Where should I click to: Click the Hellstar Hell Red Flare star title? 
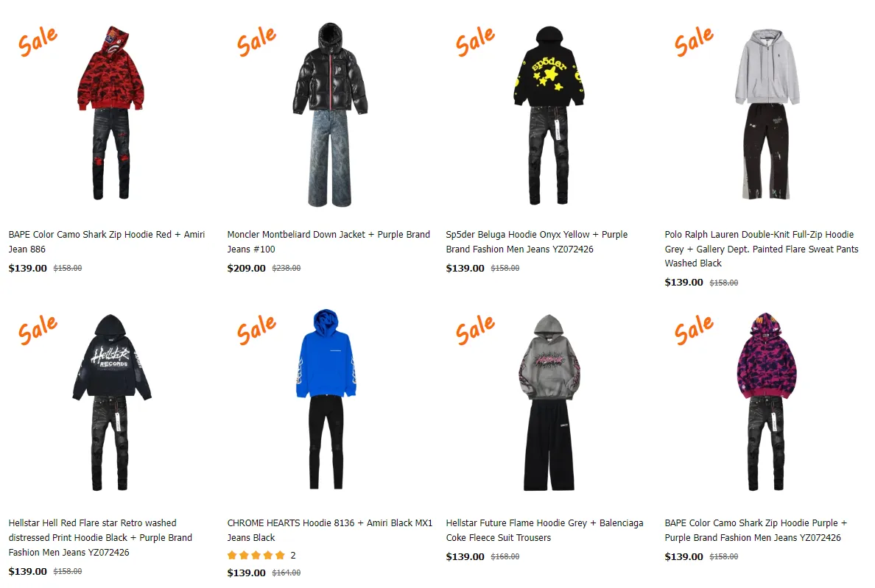pyautogui.click(x=100, y=537)
